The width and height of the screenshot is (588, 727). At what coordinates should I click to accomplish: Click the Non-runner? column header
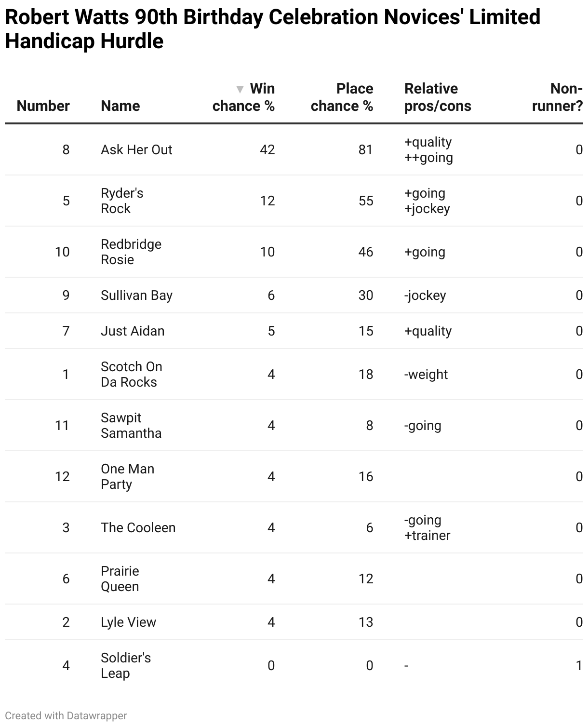[557, 97]
